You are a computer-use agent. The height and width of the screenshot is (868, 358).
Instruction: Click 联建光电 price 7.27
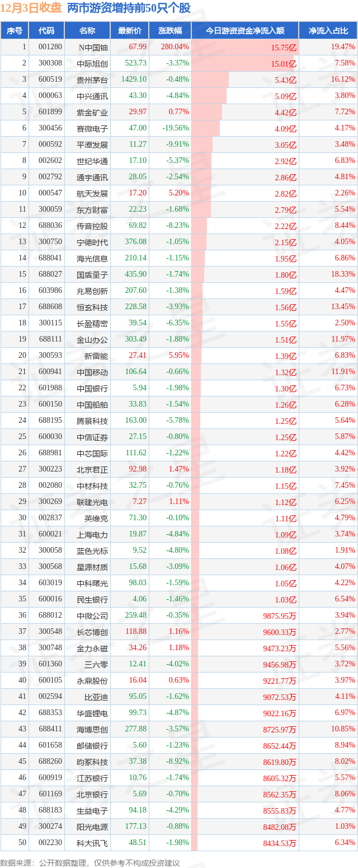(140, 502)
